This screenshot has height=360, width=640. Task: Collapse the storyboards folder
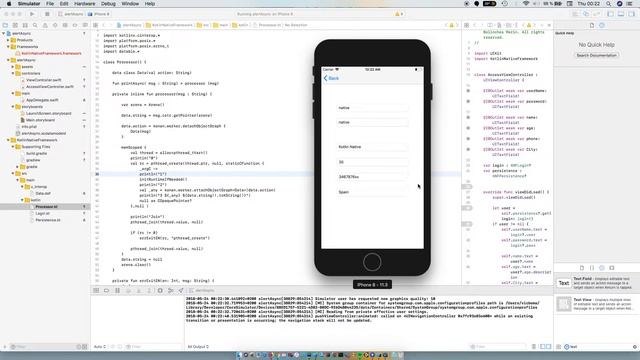13,107
